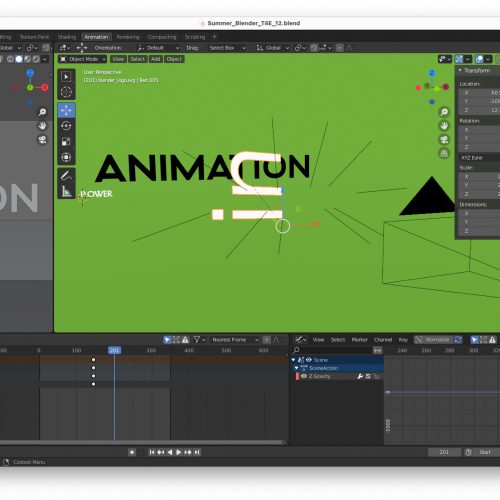Activate the Scale tool
Image resolution: width=500 pixels, height=500 pixels.
coord(66,141)
